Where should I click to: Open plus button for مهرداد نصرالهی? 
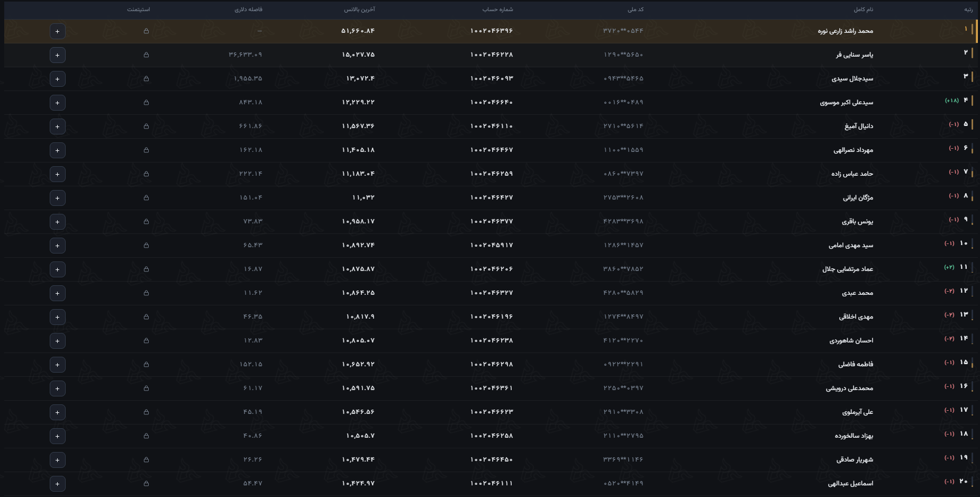click(x=58, y=150)
